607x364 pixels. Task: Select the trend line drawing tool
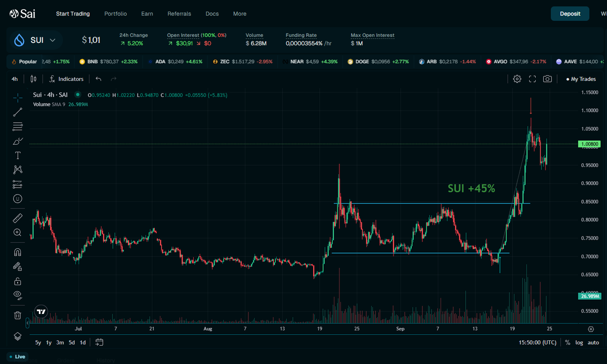18,112
